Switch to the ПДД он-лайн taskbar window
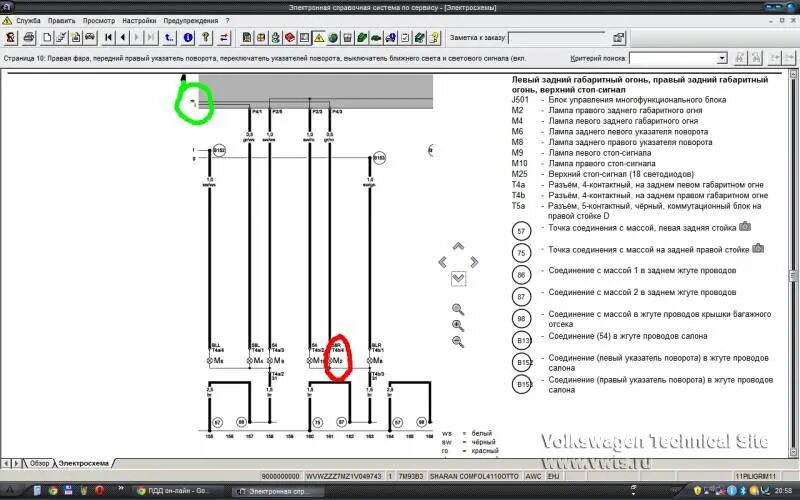The height and width of the screenshot is (500, 800). [178, 491]
